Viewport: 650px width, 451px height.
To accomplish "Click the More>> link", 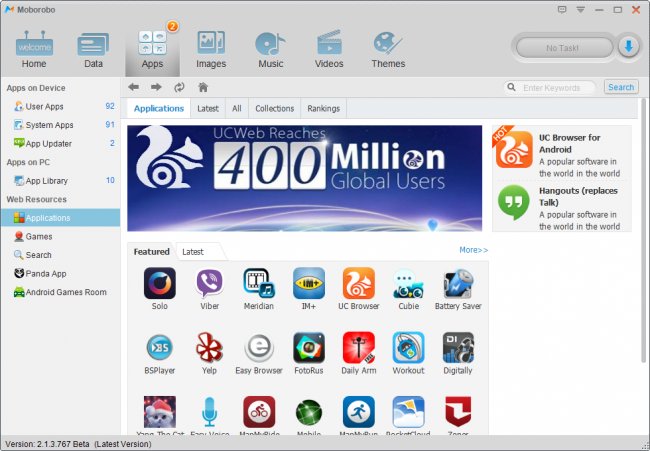I will click(474, 250).
